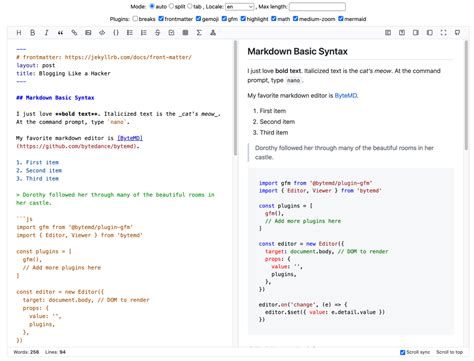Image resolution: width=474 pixels, height=361 pixels.
Task: Select the tab mode radio button
Action: (190, 6)
